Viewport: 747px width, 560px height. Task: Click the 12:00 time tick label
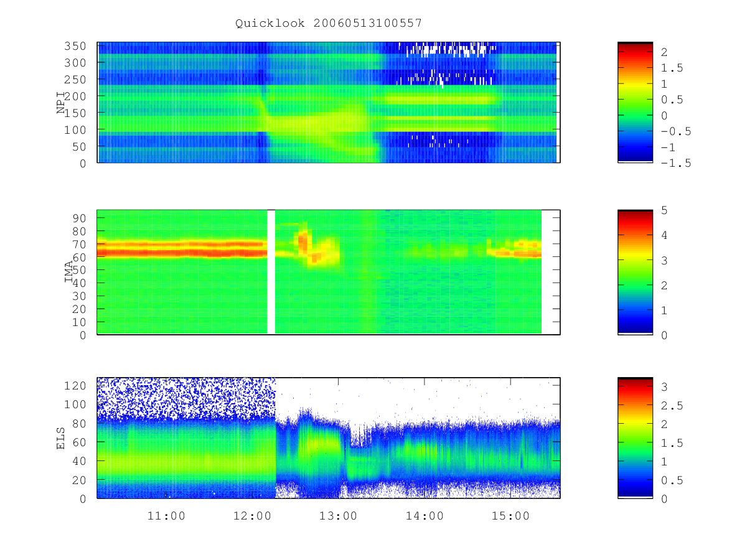coord(252,516)
